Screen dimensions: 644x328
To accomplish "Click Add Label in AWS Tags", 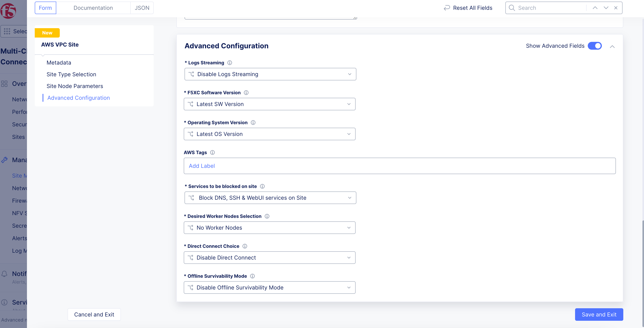I will (202, 166).
